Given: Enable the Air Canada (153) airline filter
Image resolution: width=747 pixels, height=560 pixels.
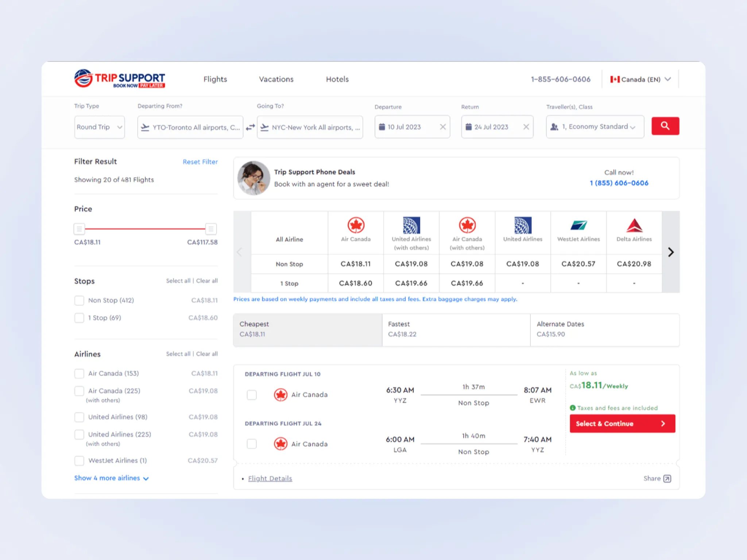Looking at the screenshot, I should (79, 373).
